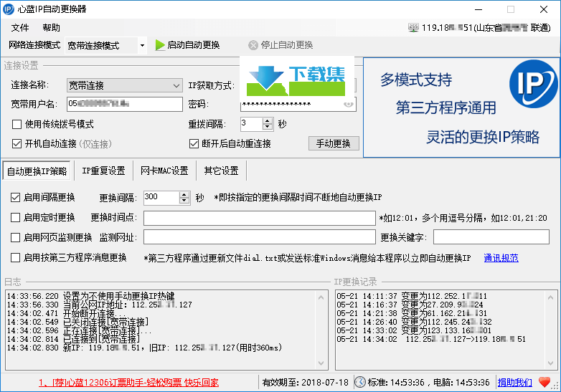Uncheck 开机自动连接 checkbox
The width and height of the screenshot is (561, 392).
tap(16, 143)
